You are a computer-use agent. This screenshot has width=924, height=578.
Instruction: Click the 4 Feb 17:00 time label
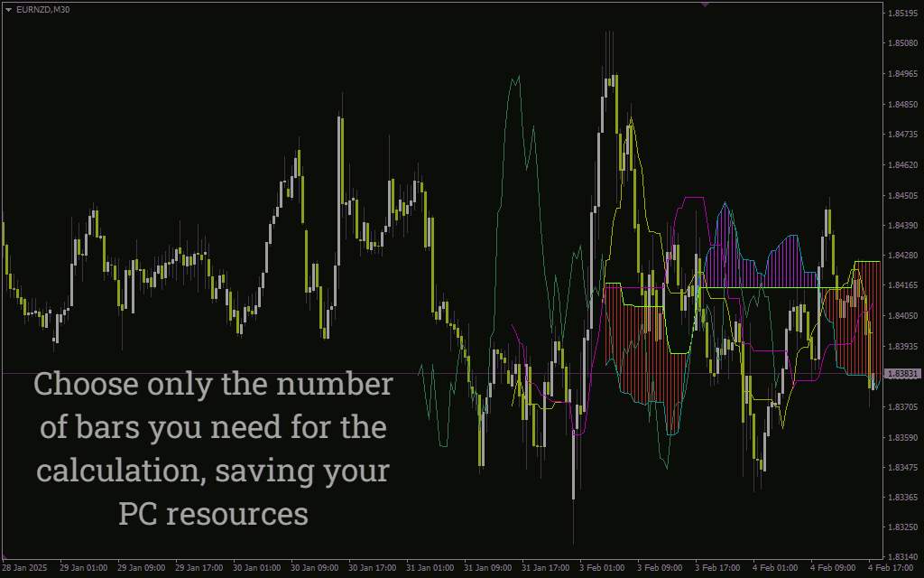tap(892, 568)
